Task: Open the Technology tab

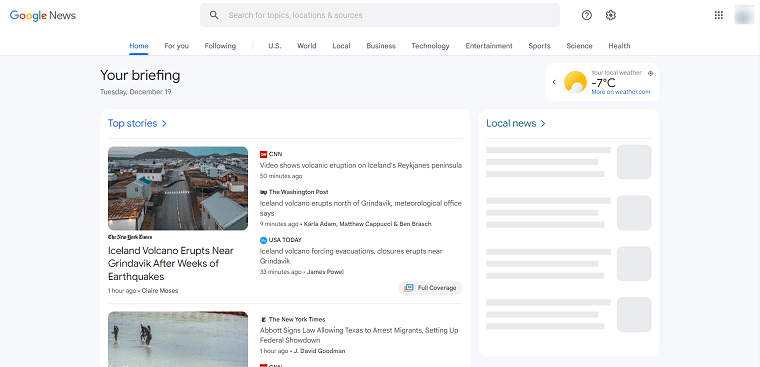Action: tap(430, 46)
